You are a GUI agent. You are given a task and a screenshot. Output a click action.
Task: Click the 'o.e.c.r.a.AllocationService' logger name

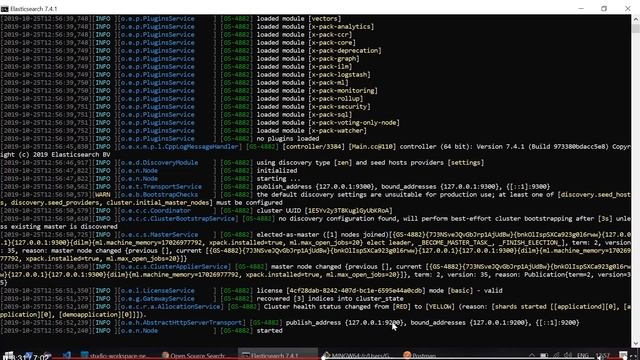[170, 307]
